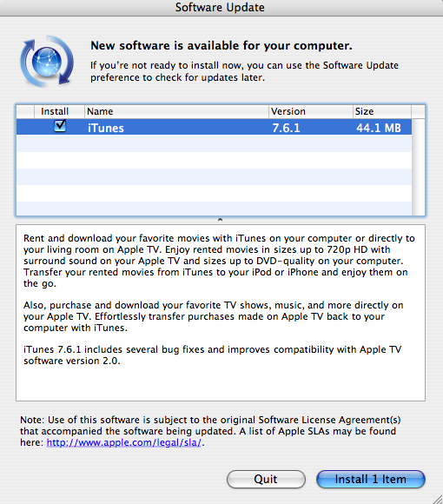Select the iTunes update row name
The height and width of the screenshot is (504, 443).
[106, 128]
